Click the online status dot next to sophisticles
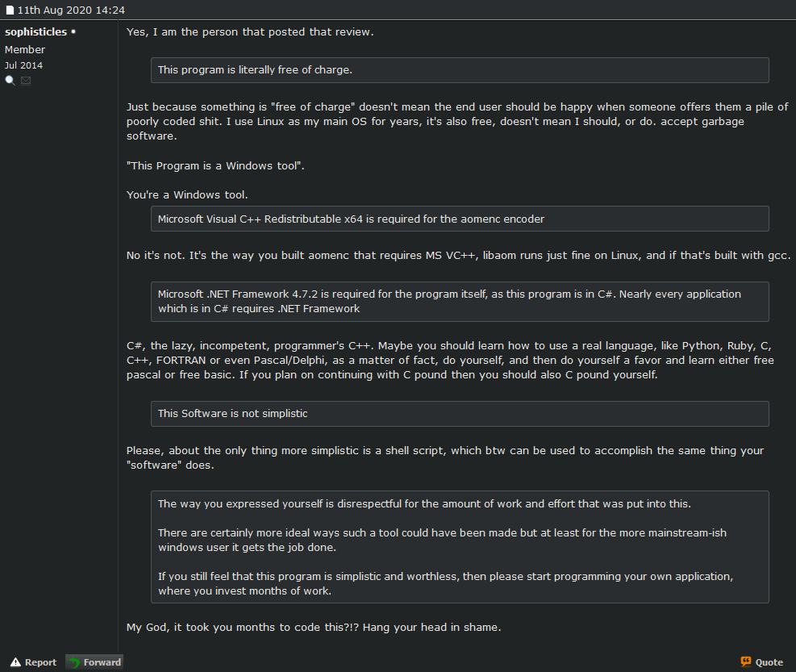The height and width of the screenshot is (672, 796). (73, 32)
